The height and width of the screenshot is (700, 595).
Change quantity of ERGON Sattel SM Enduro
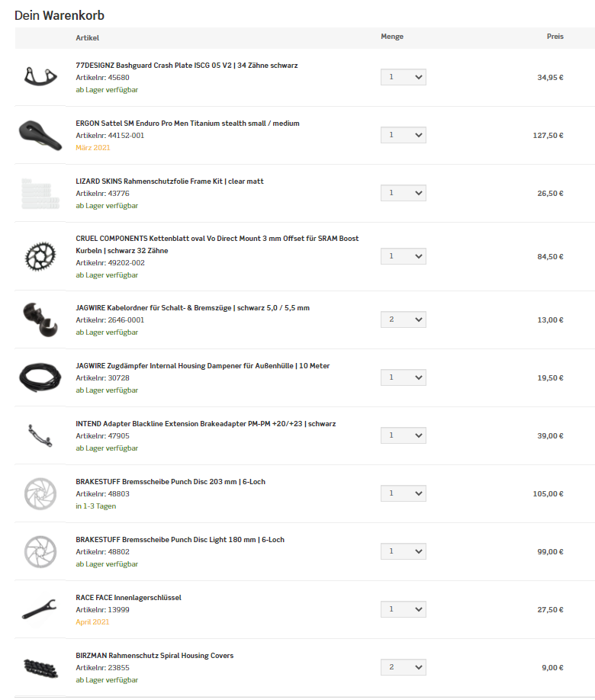point(404,136)
